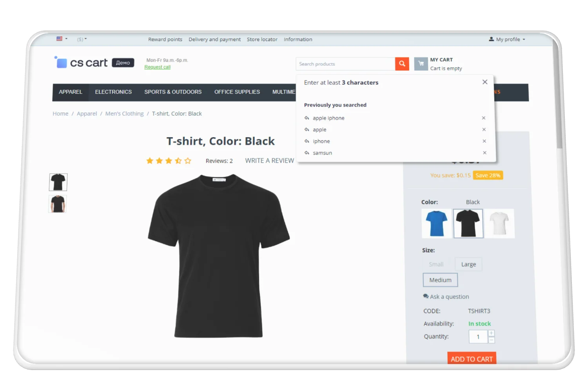Open the Apparel menu
The image size is (588, 392).
71,92
